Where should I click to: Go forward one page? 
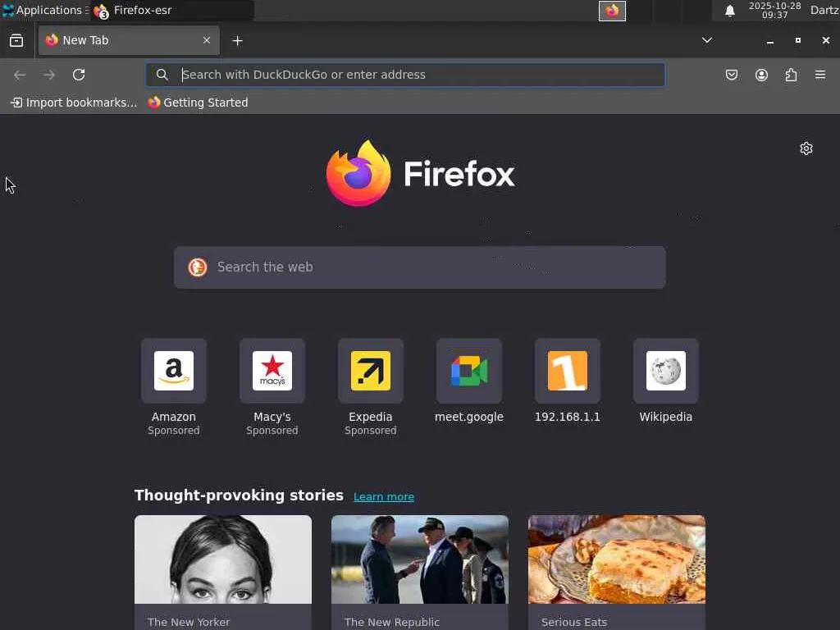(x=49, y=75)
